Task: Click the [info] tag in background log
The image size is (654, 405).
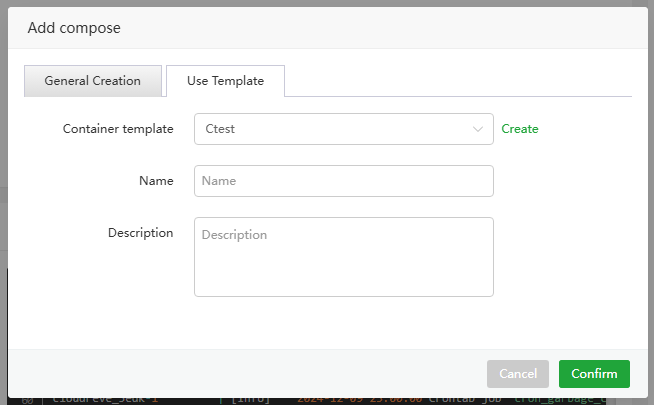Action: point(250,400)
